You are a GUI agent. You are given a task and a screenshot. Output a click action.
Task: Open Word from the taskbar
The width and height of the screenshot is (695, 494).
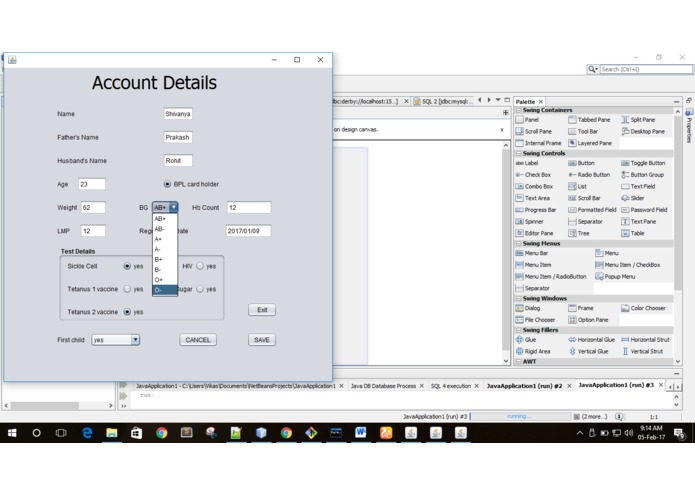pos(360,433)
